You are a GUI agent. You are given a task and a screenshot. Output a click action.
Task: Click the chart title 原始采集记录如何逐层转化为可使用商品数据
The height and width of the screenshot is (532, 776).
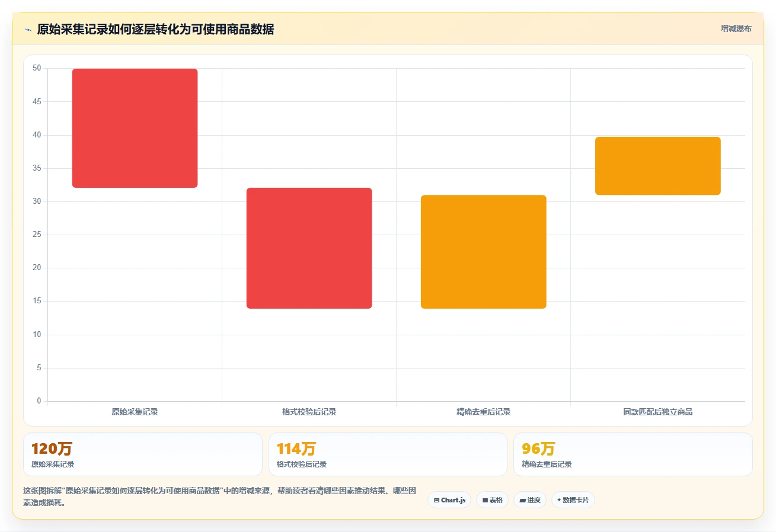155,30
